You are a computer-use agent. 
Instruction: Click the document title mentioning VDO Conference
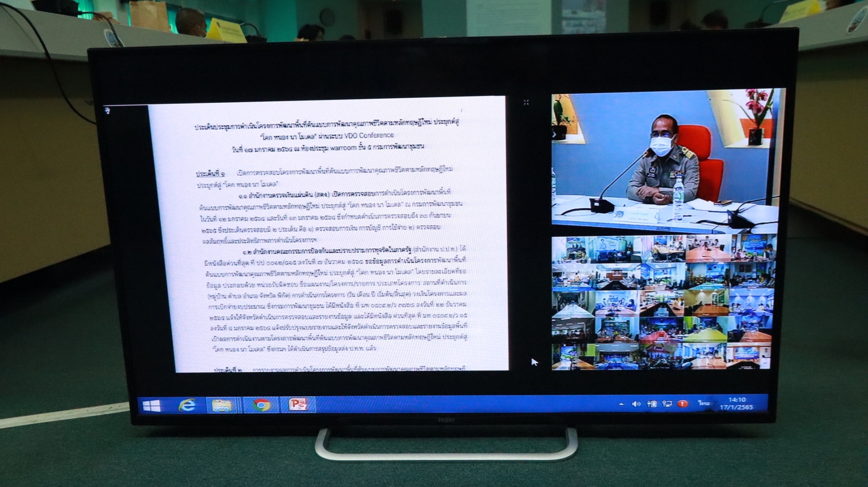(327, 136)
